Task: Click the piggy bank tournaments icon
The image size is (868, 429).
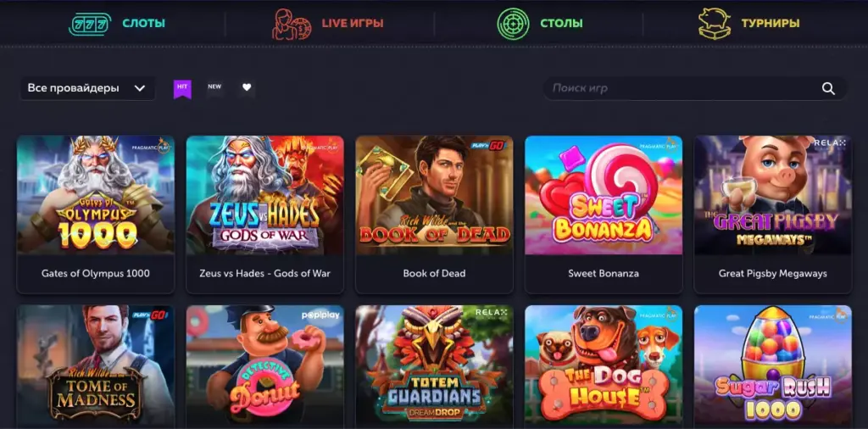Action: (715, 23)
